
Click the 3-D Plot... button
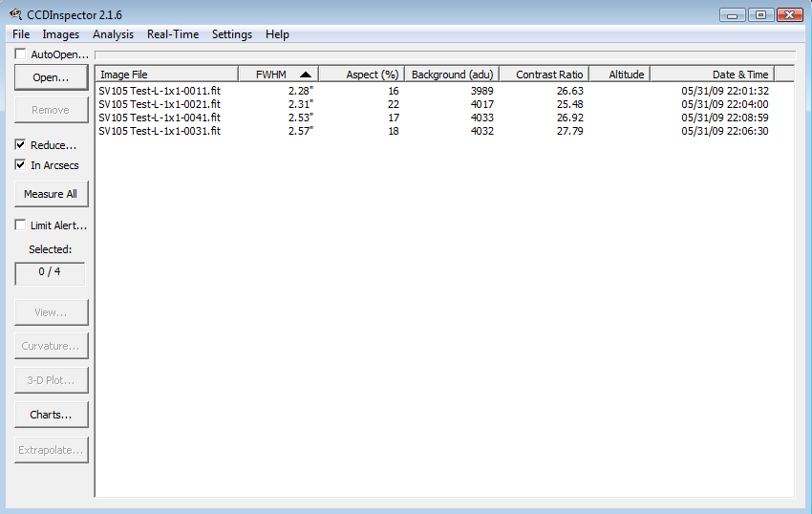click(x=52, y=380)
